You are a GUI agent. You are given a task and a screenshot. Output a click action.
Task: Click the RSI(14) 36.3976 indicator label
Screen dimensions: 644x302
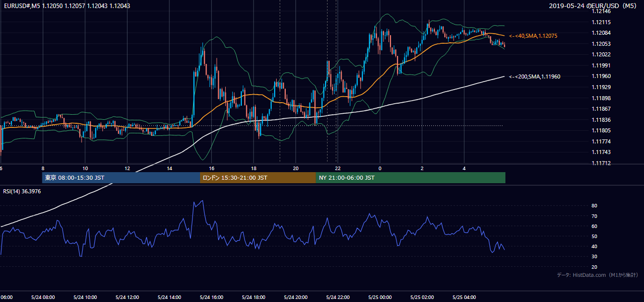point(22,191)
